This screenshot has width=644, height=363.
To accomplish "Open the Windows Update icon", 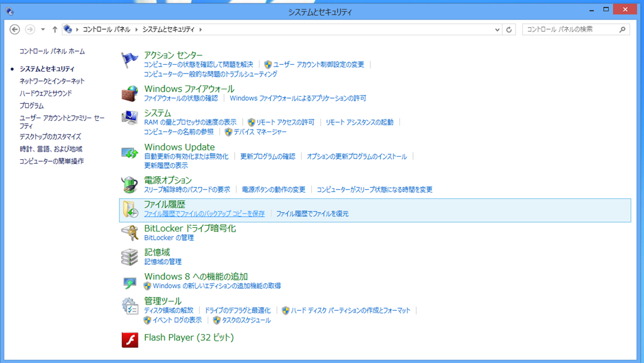I will click(x=130, y=153).
